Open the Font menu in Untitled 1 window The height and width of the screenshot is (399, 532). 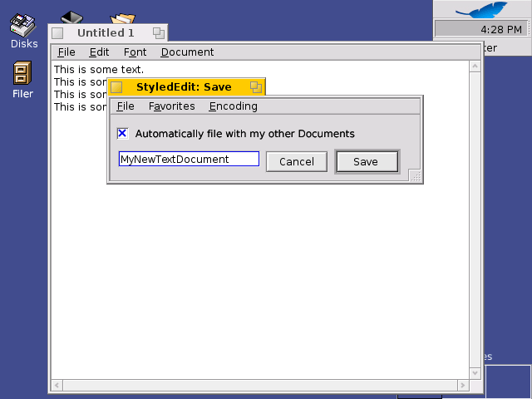(x=135, y=52)
